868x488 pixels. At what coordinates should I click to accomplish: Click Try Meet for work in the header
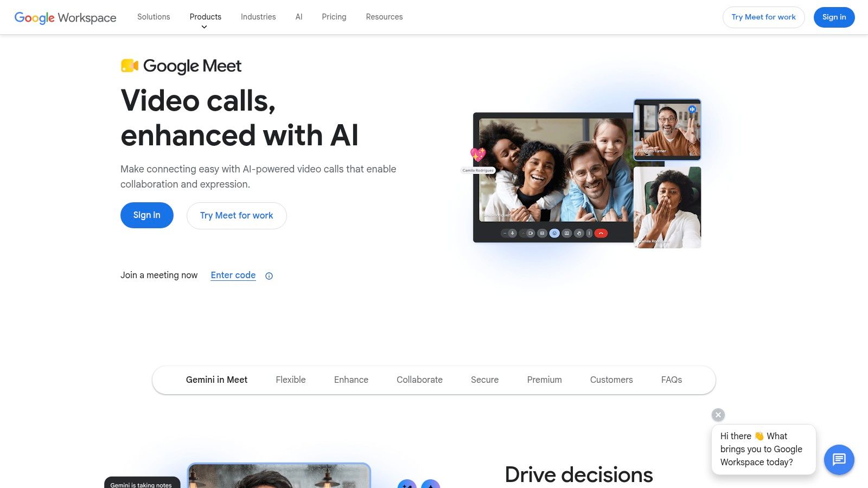click(x=764, y=17)
